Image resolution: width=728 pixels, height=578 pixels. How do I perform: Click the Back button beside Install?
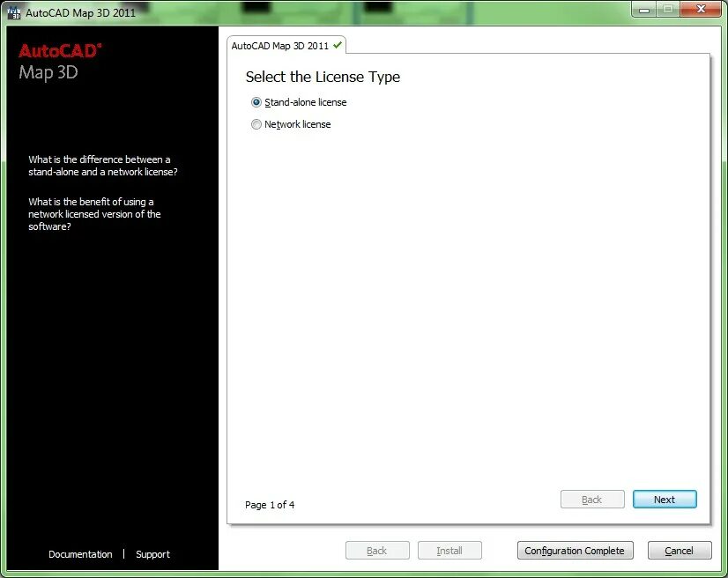[377, 551]
